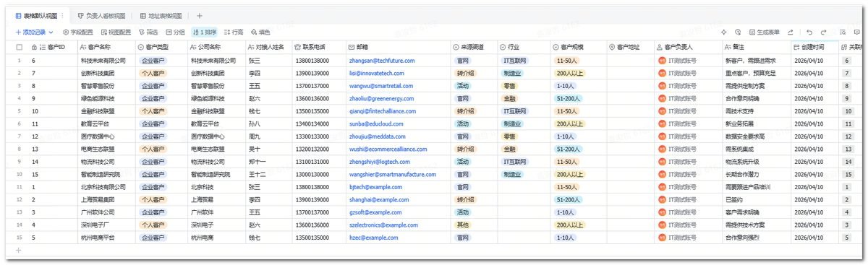Click the 联系电话 column header
The image size is (868, 265).
[318, 47]
